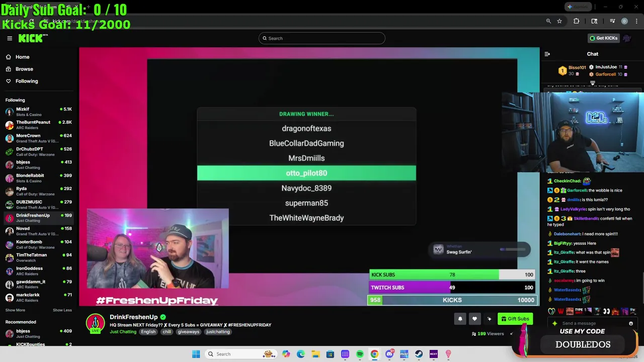Open the Kick hamburger menu
Image resolution: width=644 pixels, height=362 pixels.
[x=10, y=38]
